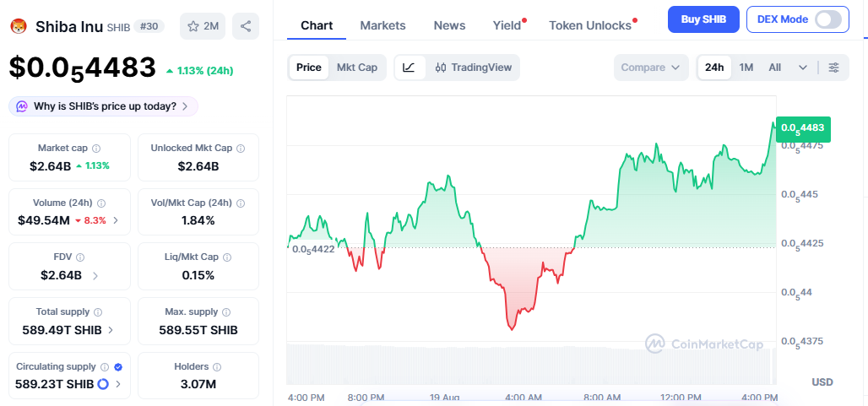Open Holders info icon

[x=217, y=366]
